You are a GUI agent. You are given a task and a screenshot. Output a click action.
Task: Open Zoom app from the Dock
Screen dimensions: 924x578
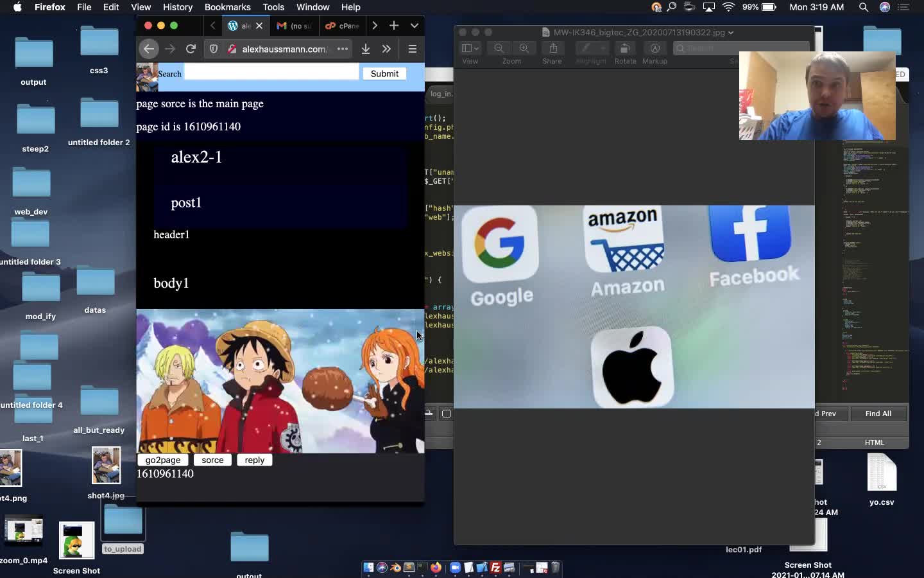[x=455, y=567]
